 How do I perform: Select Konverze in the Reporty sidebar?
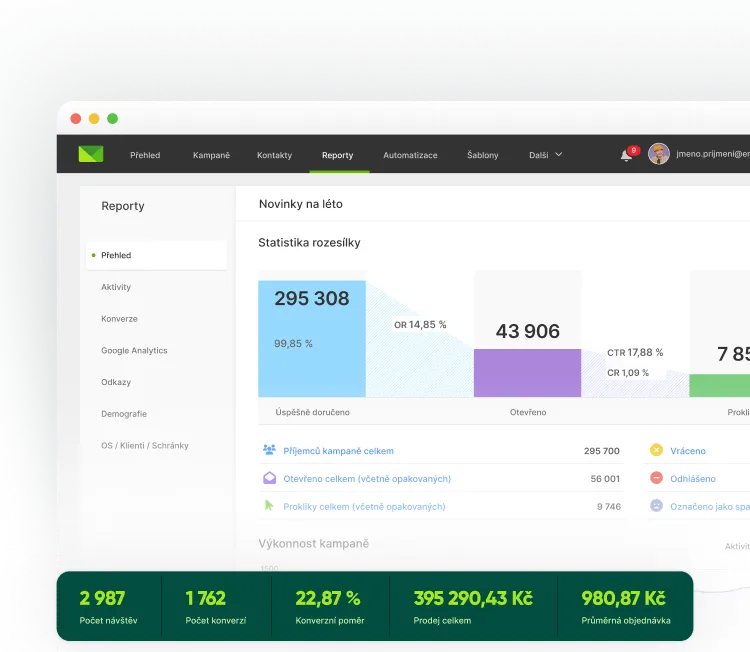(119, 319)
